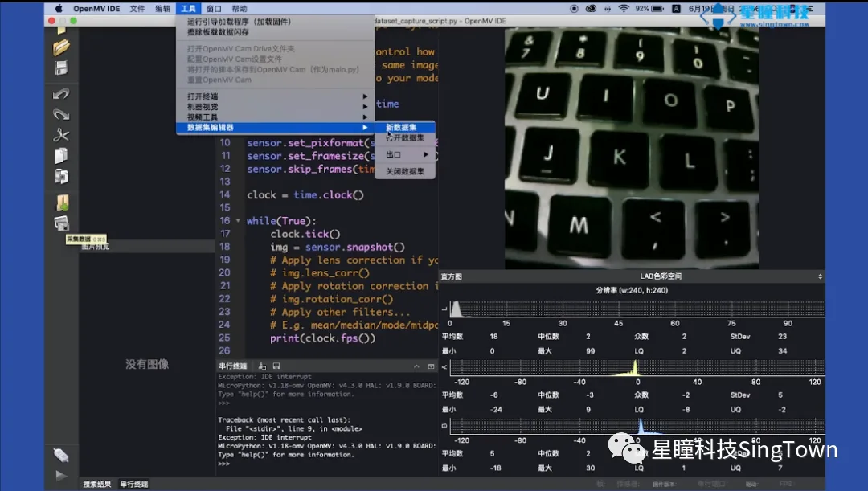
Task: Open the 帮助 menu
Action: click(x=240, y=8)
